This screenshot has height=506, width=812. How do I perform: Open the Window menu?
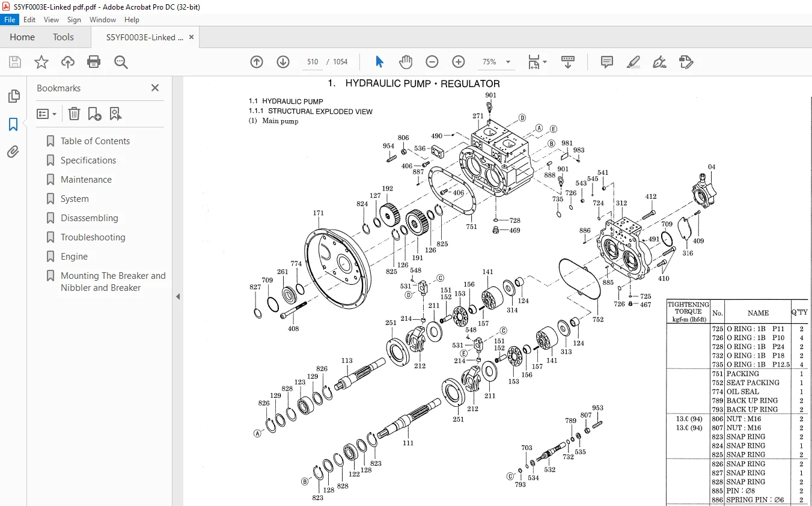coord(103,20)
